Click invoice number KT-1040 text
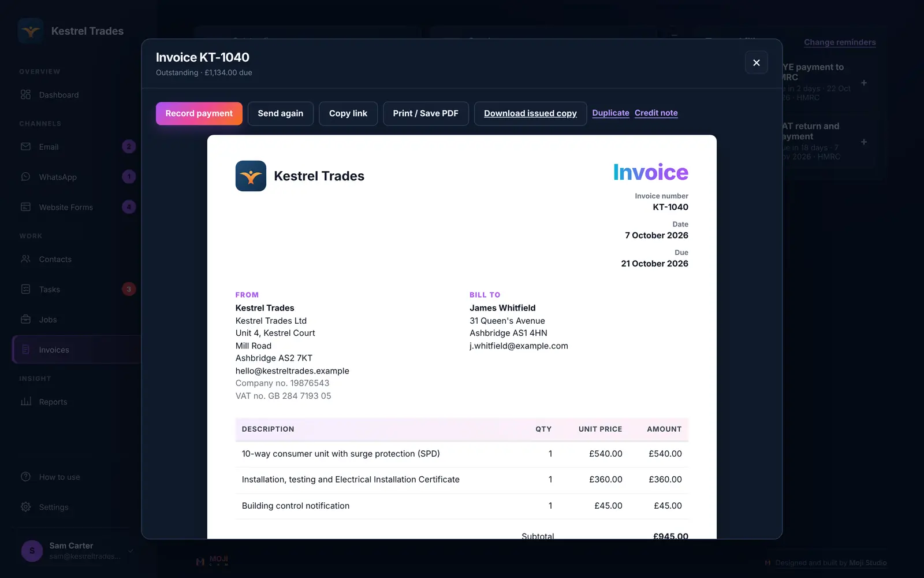924x578 pixels. pos(670,207)
